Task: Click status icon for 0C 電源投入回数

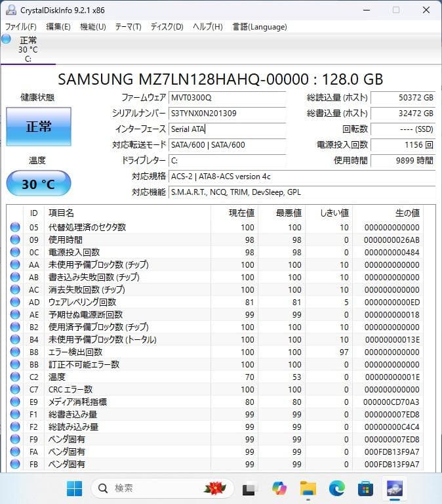Action: click(15, 252)
